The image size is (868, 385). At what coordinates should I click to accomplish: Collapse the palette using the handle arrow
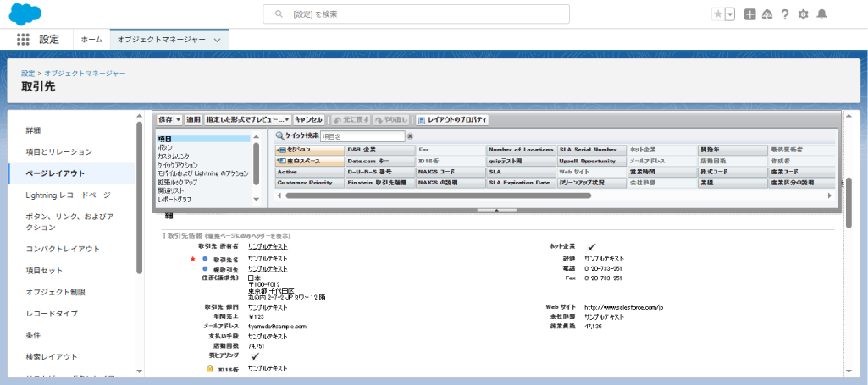click(x=496, y=210)
